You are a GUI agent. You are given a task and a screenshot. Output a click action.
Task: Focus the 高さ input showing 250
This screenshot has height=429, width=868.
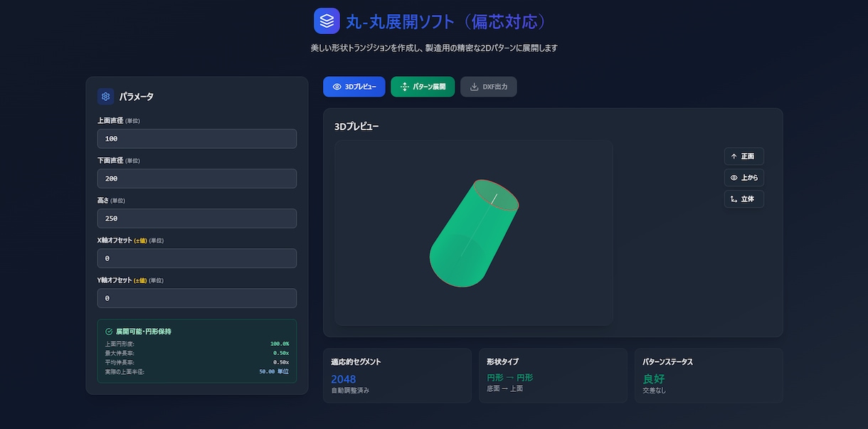pyautogui.click(x=197, y=218)
